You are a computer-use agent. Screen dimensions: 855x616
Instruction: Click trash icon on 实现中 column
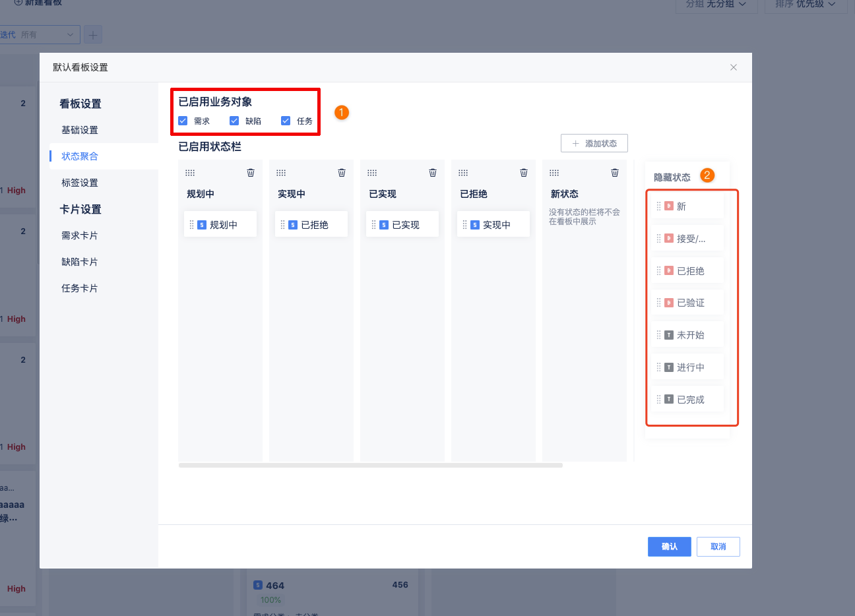coord(342,173)
